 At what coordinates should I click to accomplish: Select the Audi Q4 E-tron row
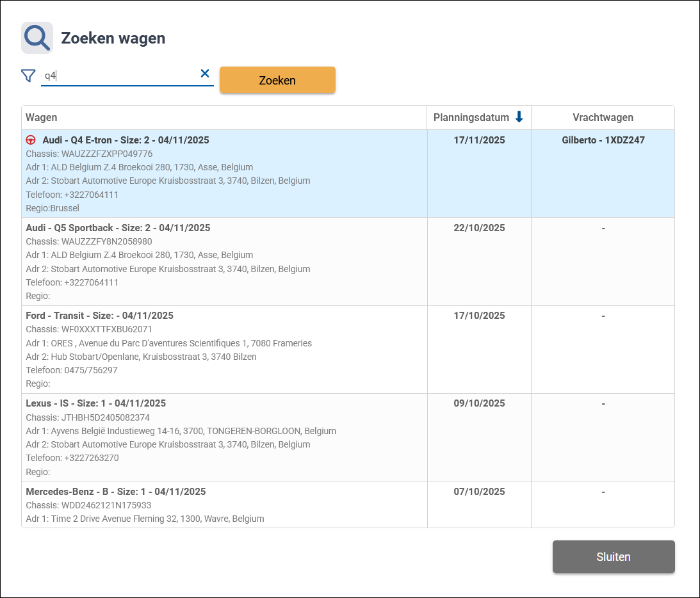click(x=224, y=174)
